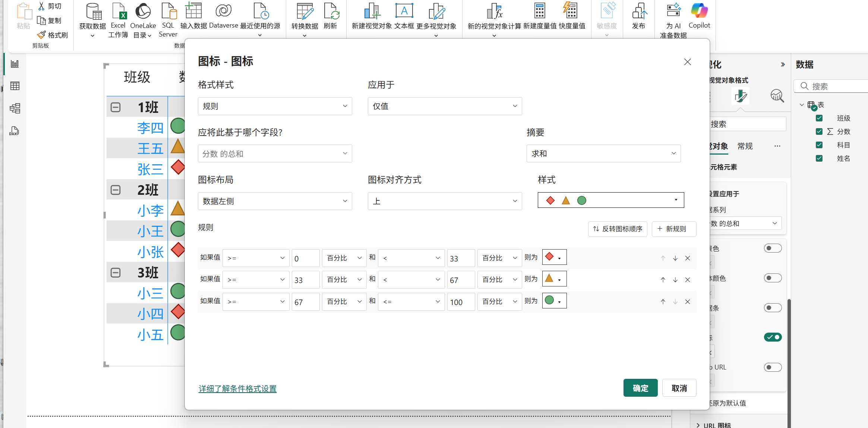This screenshot has width=868, height=428.
Task: Uncheck the 班级 field checkbox
Action: click(x=819, y=118)
